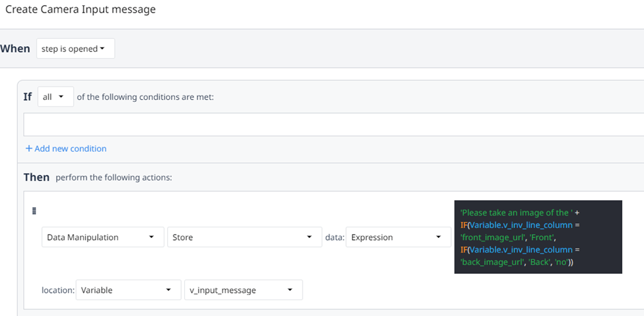The width and height of the screenshot is (644, 316).
Task: Click the Add new condition link
Action: pyautogui.click(x=70, y=149)
